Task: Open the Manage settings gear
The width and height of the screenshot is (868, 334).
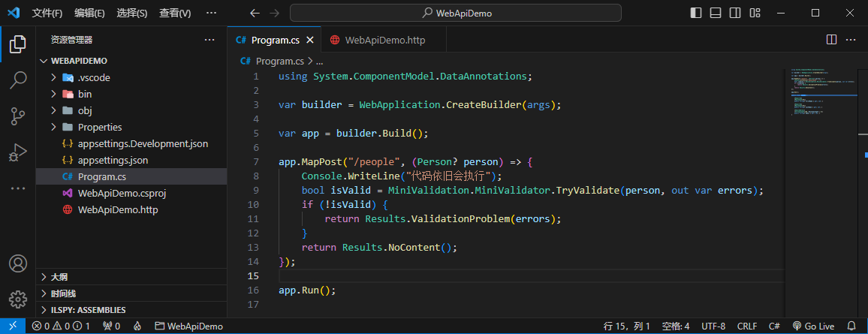Action: coord(18,299)
